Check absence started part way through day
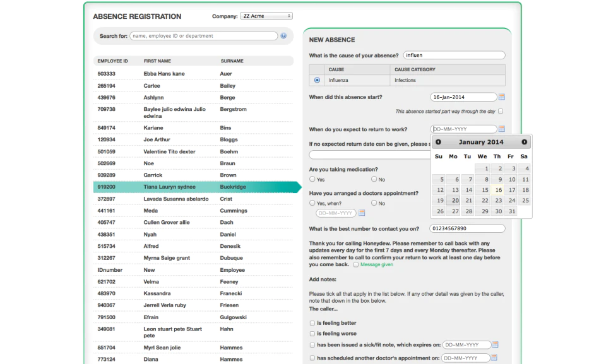Screen dimensions: 606x364 coord(501,111)
